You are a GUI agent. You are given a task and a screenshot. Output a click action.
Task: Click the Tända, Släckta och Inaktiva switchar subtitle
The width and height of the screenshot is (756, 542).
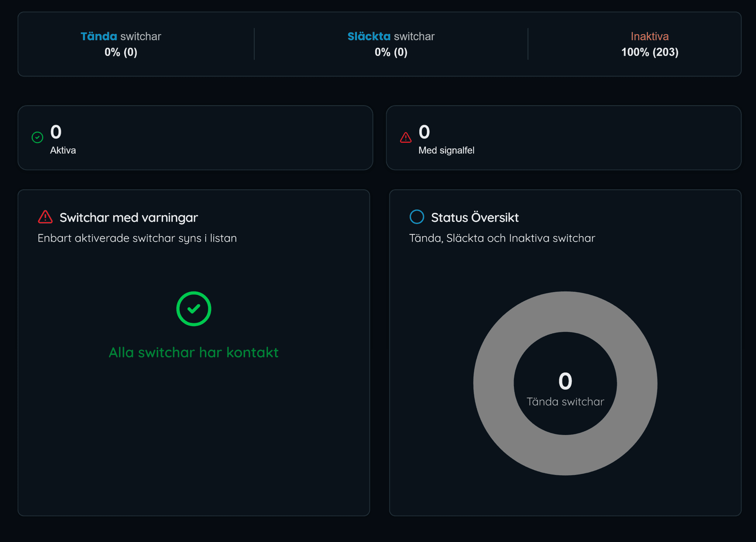[x=502, y=238]
